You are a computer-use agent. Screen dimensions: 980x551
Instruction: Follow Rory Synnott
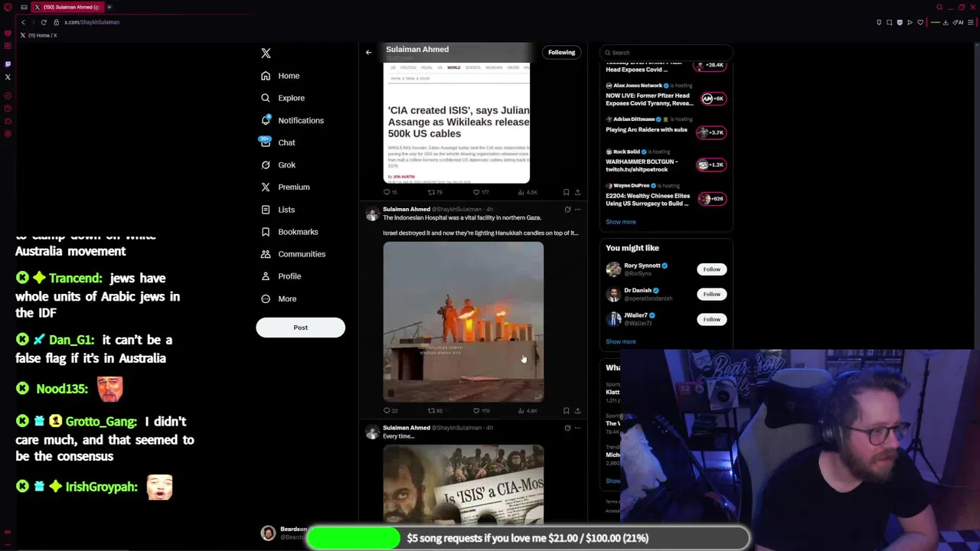pyautogui.click(x=711, y=269)
